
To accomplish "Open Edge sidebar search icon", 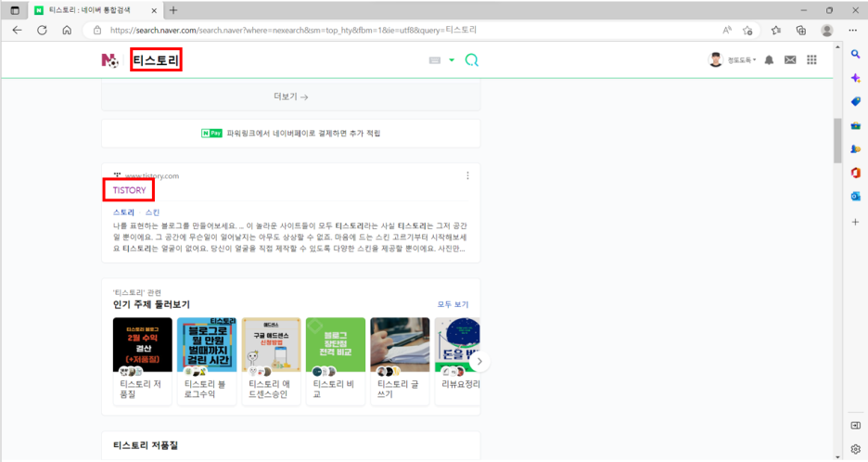I will (x=856, y=55).
